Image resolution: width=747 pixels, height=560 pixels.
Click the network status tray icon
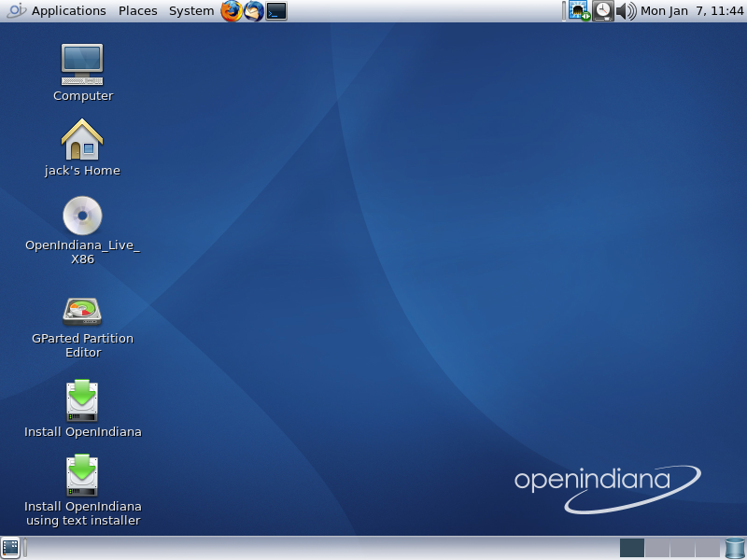580,11
